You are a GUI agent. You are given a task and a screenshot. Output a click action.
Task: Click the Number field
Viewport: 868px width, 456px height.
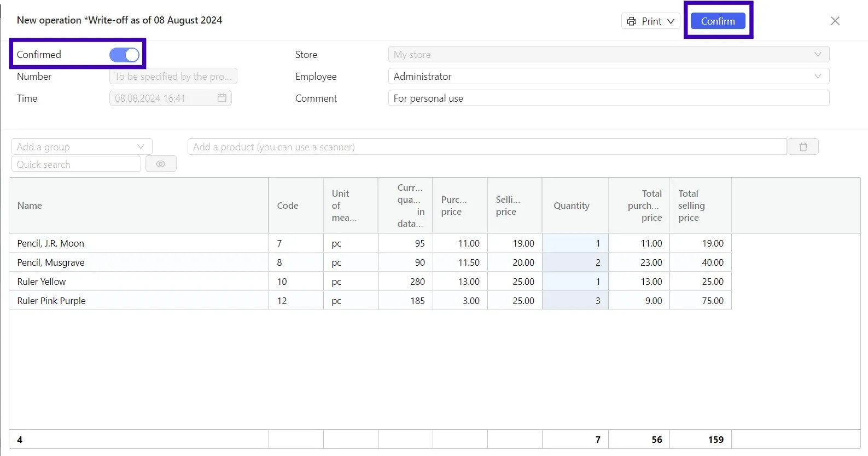[x=173, y=77]
